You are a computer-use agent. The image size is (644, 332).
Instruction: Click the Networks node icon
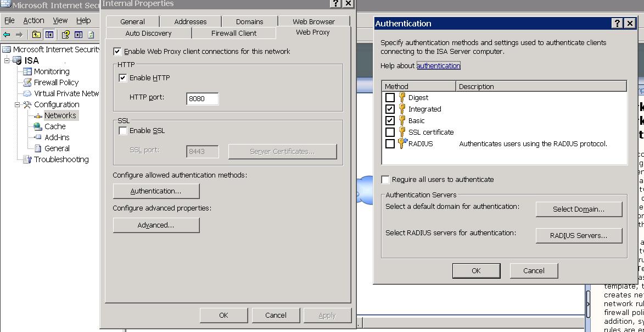[x=38, y=115]
